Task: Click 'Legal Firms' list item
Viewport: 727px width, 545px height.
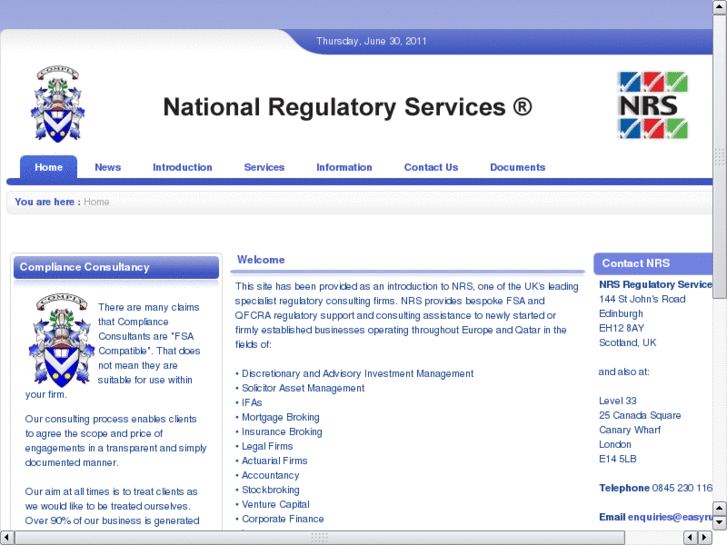Action: click(267, 446)
